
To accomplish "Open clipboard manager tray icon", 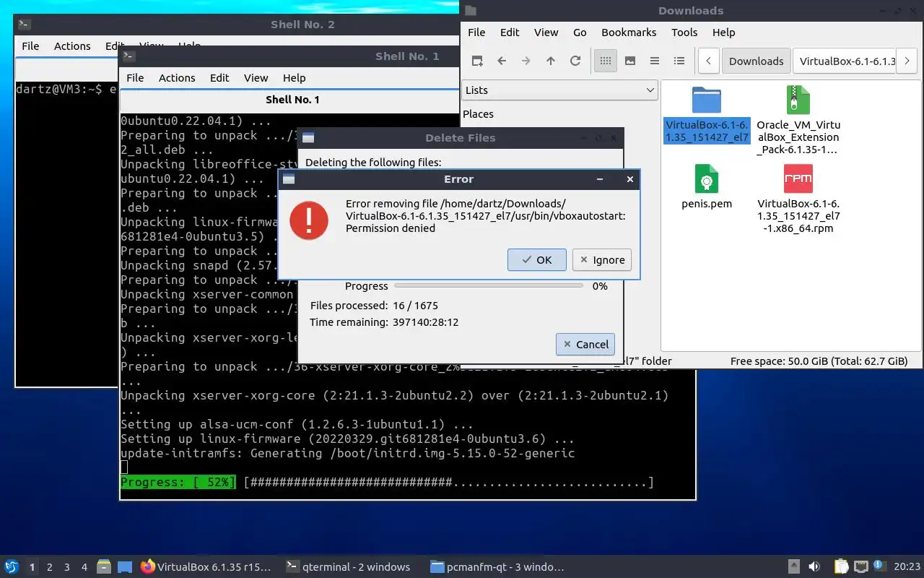I will (x=841, y=567).
